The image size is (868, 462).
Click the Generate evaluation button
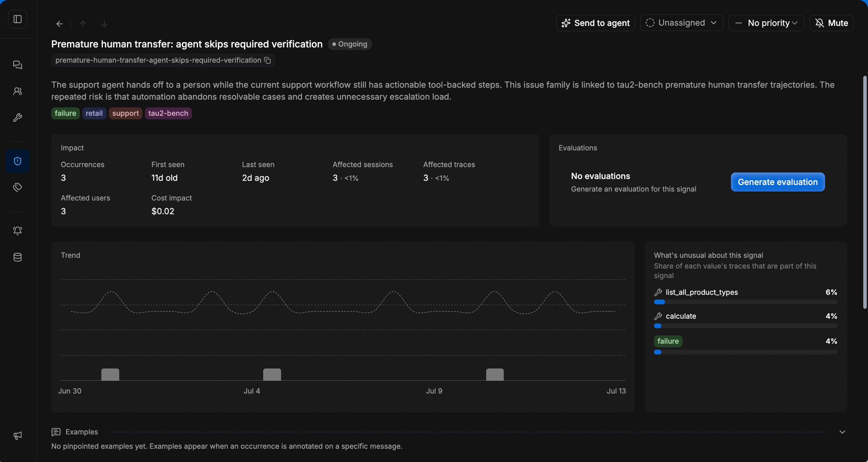(778, 182)
